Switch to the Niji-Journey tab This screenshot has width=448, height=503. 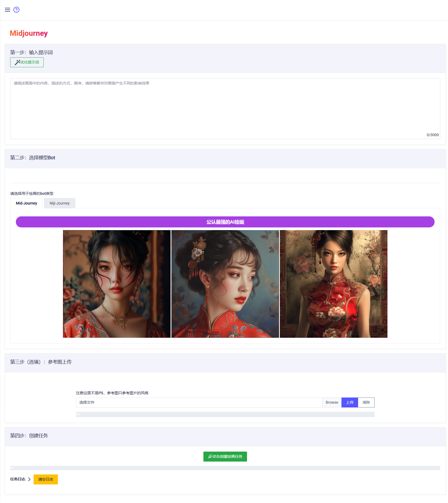(x=59, y=203)
